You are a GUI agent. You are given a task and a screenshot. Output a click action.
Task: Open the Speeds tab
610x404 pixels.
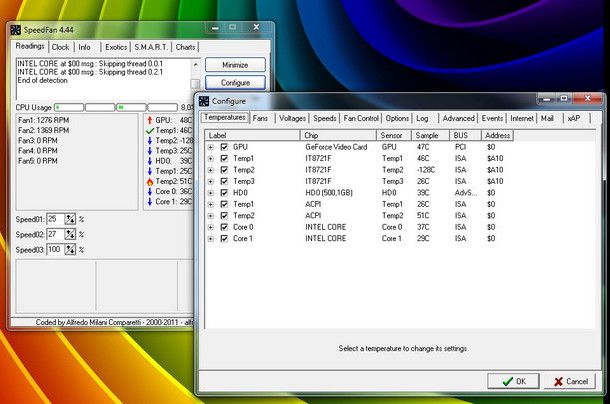click(x=324, y=118)
